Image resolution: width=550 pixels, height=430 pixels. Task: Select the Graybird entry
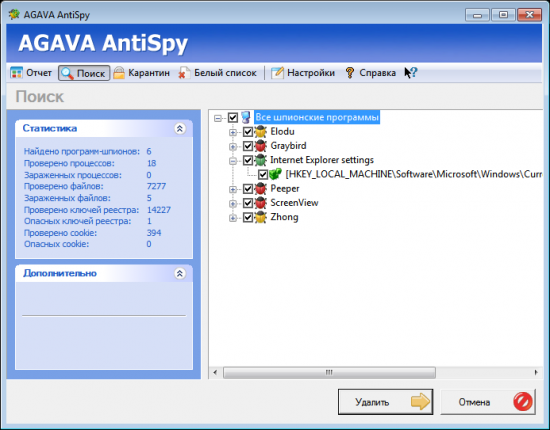288,146
